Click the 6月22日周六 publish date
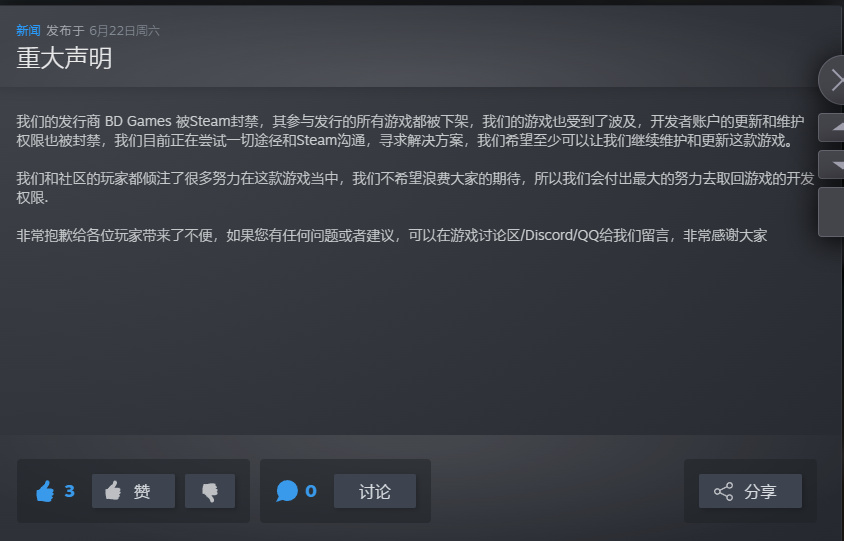844x541 pixels. coord(124,31)
